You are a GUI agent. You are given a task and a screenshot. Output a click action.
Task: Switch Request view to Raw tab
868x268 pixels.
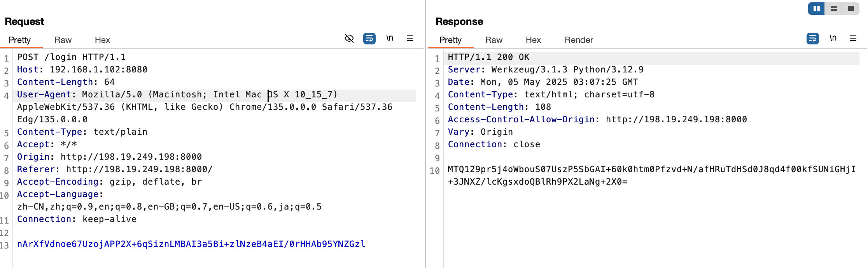click(x=63, y=40)
